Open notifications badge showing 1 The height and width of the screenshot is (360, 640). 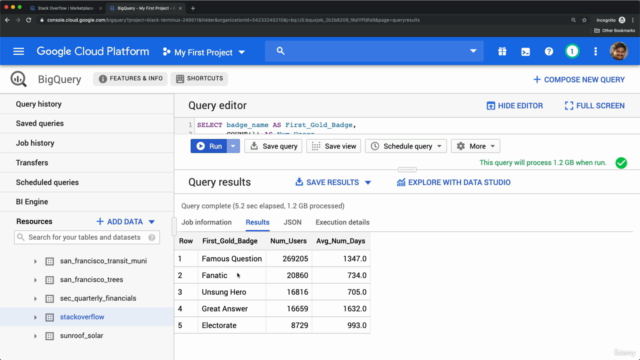[572, 51]
